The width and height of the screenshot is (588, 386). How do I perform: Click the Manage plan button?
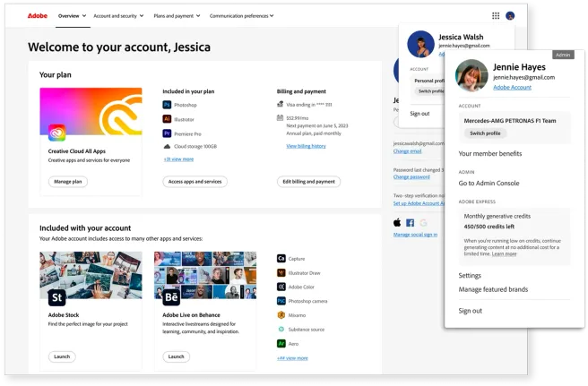[68, 182]
